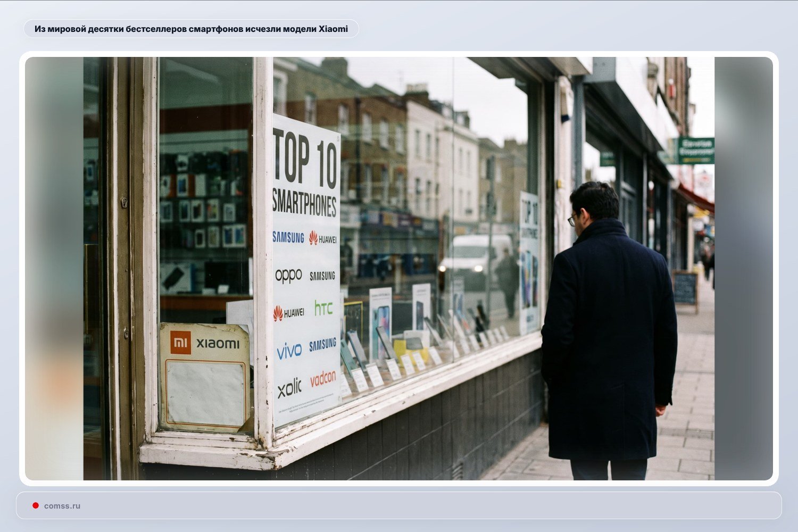Select the blue vivo logo
Viewport: 798px width, 532px height.
[x=289, y=351]
